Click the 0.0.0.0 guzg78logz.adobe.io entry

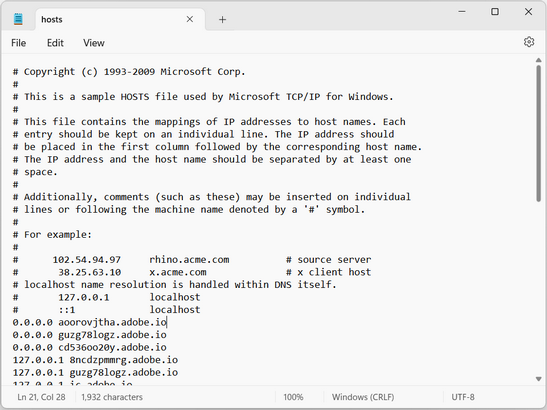(x=89, y=335)
